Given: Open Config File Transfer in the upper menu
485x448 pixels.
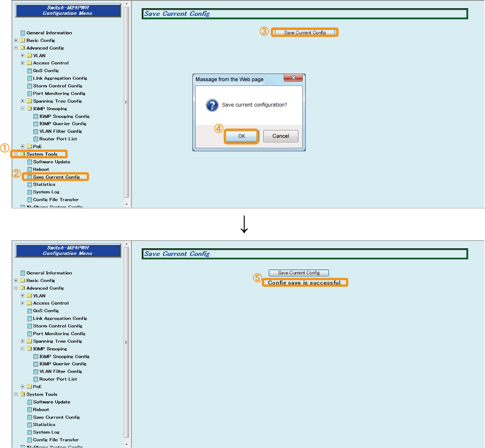Looking at the screenshot, I should [56, 200].
